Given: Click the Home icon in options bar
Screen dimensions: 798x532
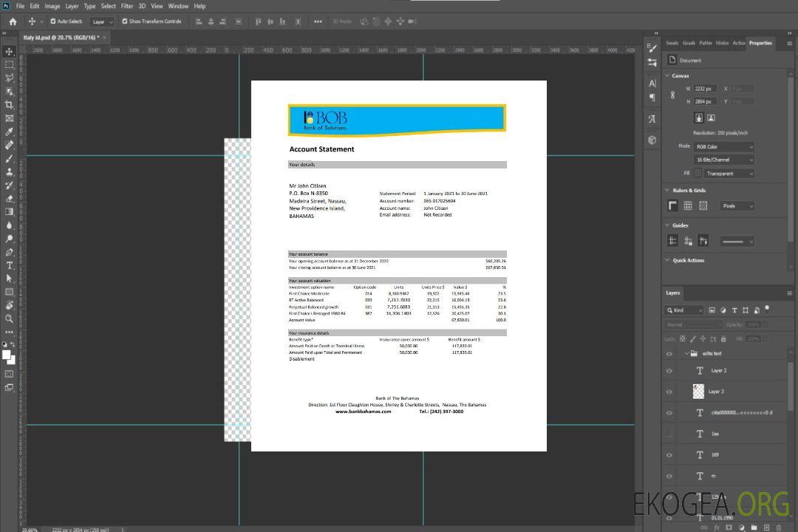Looking at the screenshot, I should 13,21.
